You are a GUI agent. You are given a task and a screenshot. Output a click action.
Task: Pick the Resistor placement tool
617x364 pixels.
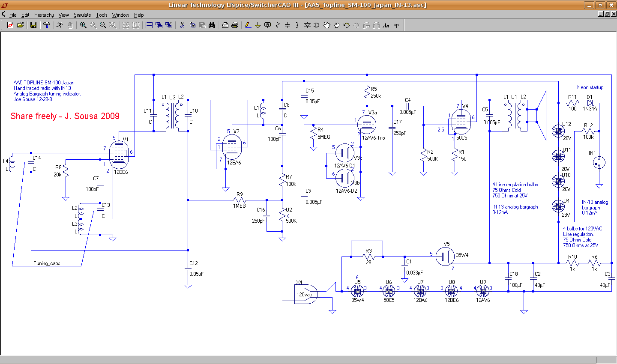(277, 25)
